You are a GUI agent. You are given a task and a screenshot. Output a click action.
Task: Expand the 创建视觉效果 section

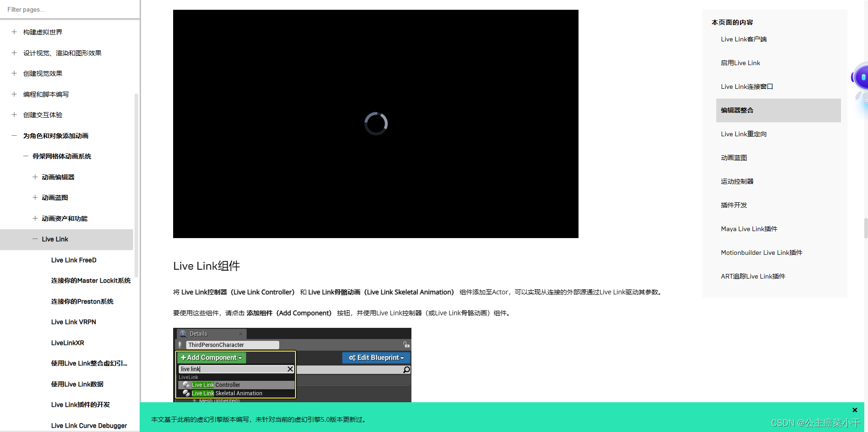point(14,73)
